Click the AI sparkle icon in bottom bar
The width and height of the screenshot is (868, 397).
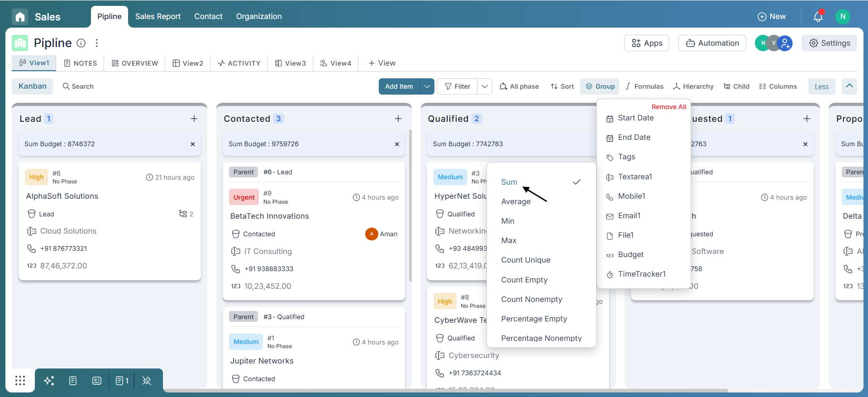coord(49,381)
